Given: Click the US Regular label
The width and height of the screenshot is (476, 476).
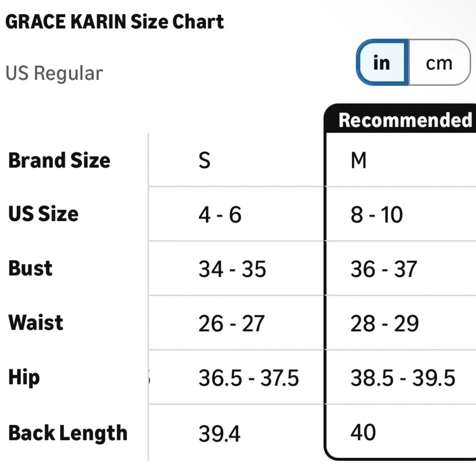Looking at the screenshot, I should [55, 73].
